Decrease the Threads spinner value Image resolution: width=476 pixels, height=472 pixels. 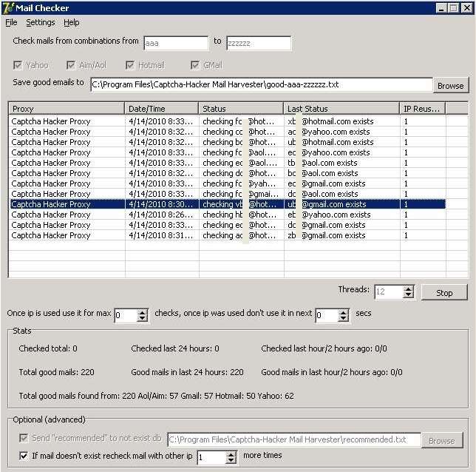[x=409, y=295]
